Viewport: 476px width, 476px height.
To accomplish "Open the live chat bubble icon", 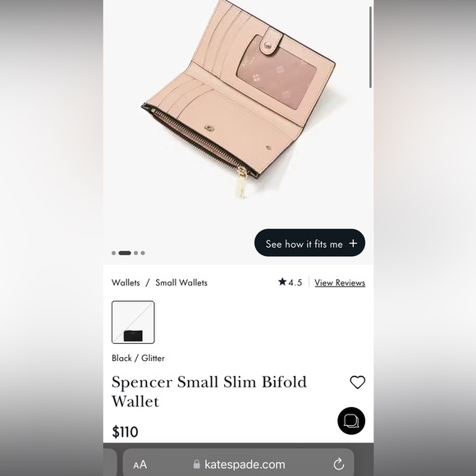I will [x=351, y=421].
